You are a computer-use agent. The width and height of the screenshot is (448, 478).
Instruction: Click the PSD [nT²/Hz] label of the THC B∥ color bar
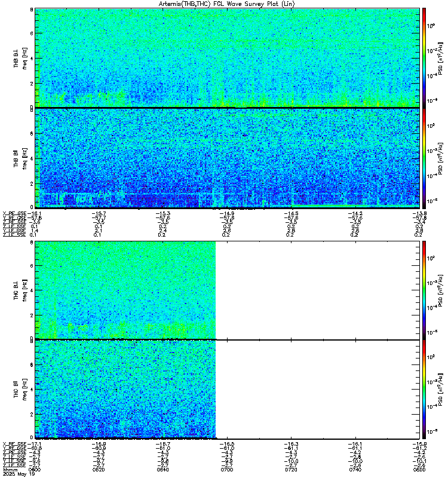pyautogui.click(x=440, y=390)
